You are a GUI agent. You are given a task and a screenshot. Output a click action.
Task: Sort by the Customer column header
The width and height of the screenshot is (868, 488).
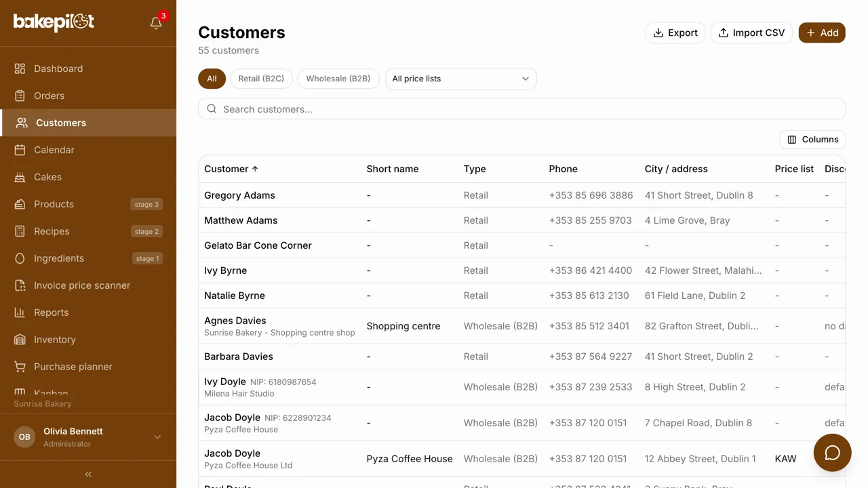tap(231, 169)
